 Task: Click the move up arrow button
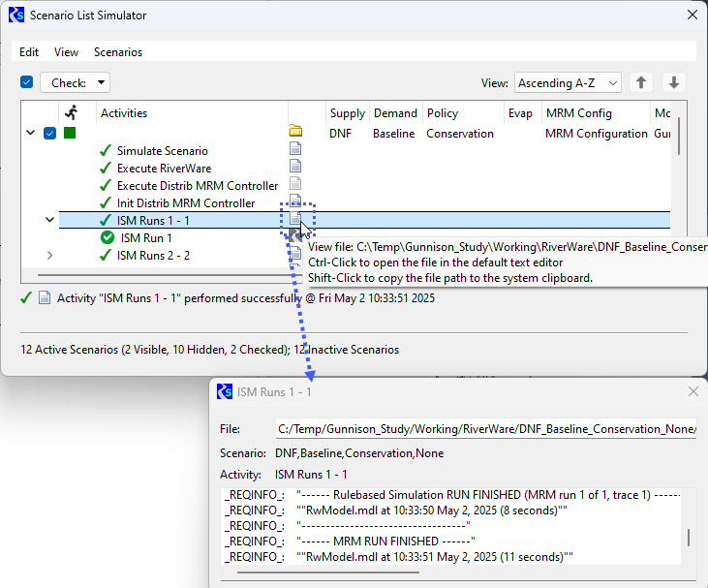click(x=640, y=83)
